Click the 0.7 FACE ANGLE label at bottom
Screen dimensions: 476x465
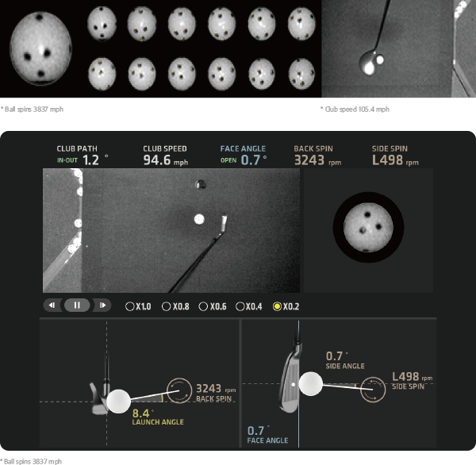tap(267, 435)
